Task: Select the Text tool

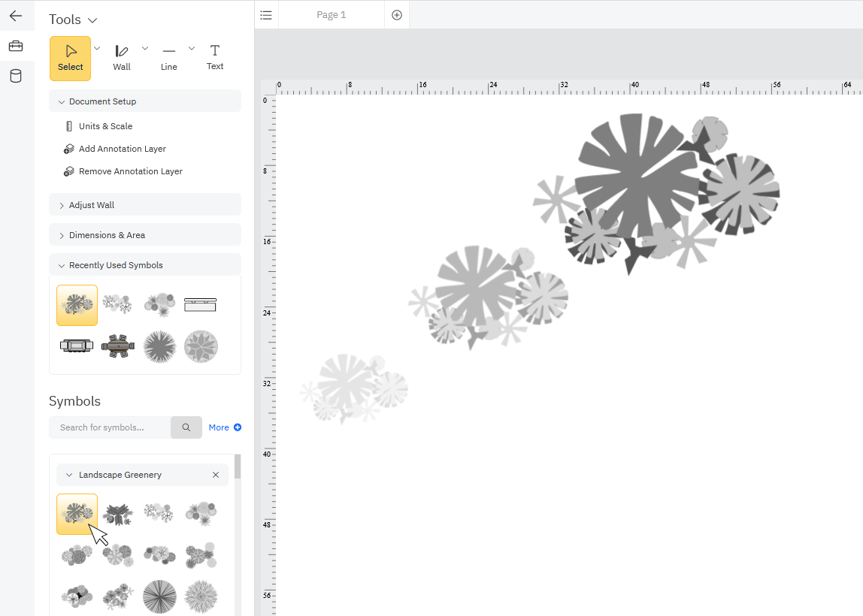Action: pyautogui.click(x=215, y=57)
